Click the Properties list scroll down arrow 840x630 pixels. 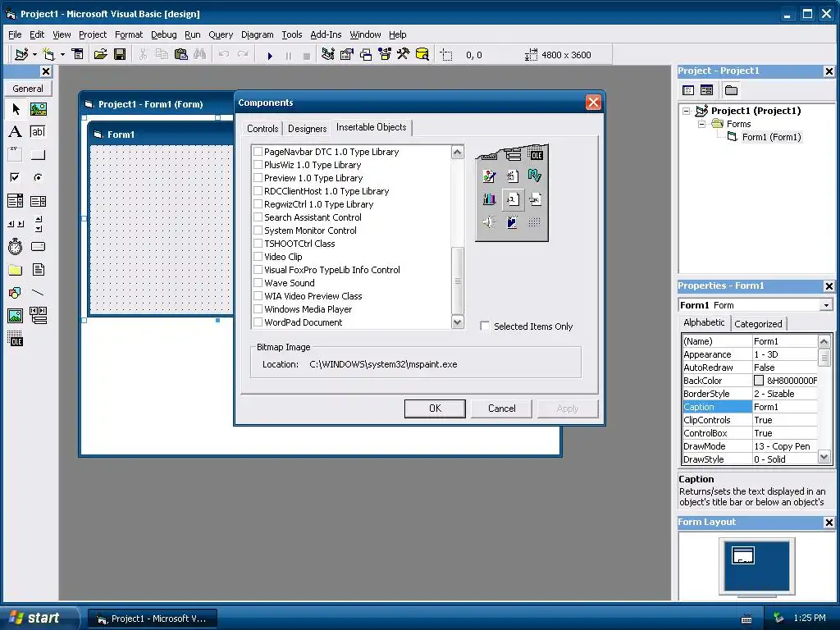coord(824,458)
